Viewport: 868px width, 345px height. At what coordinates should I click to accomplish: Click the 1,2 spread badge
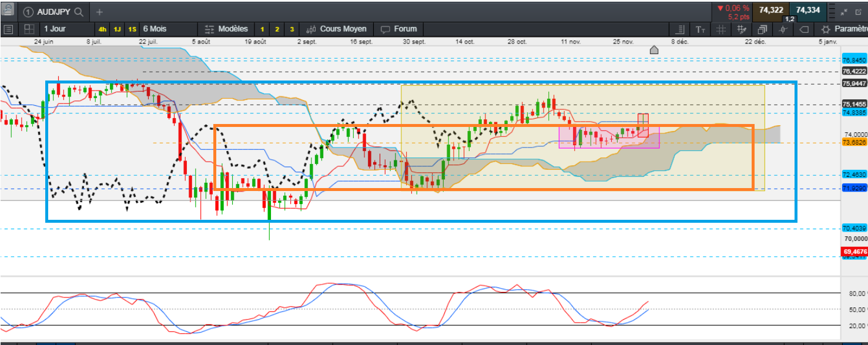click(x=790, y=19)
